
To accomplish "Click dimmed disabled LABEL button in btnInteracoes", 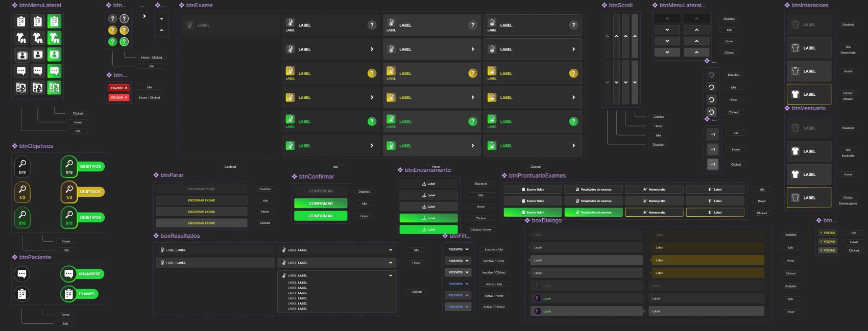I will (809, 25).
